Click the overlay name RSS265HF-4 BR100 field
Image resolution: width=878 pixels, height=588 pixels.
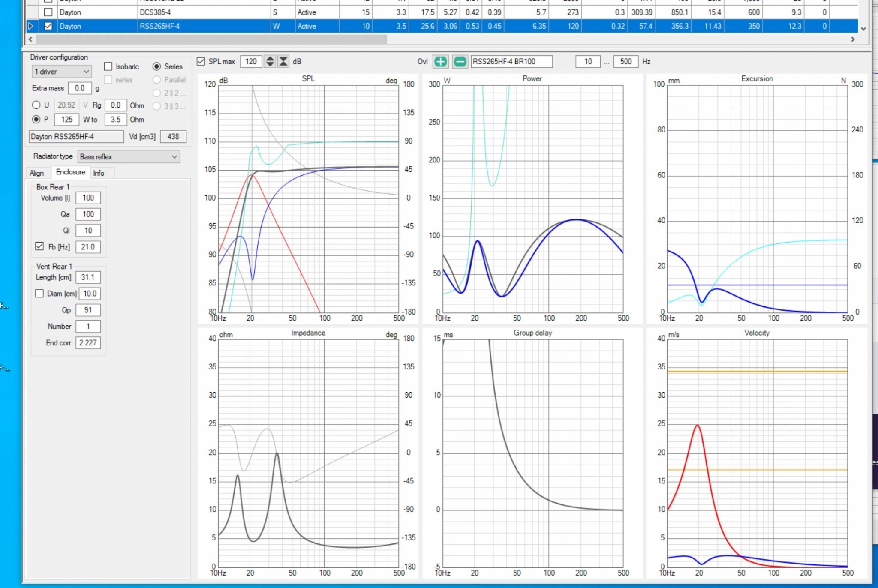click(511, 62)
